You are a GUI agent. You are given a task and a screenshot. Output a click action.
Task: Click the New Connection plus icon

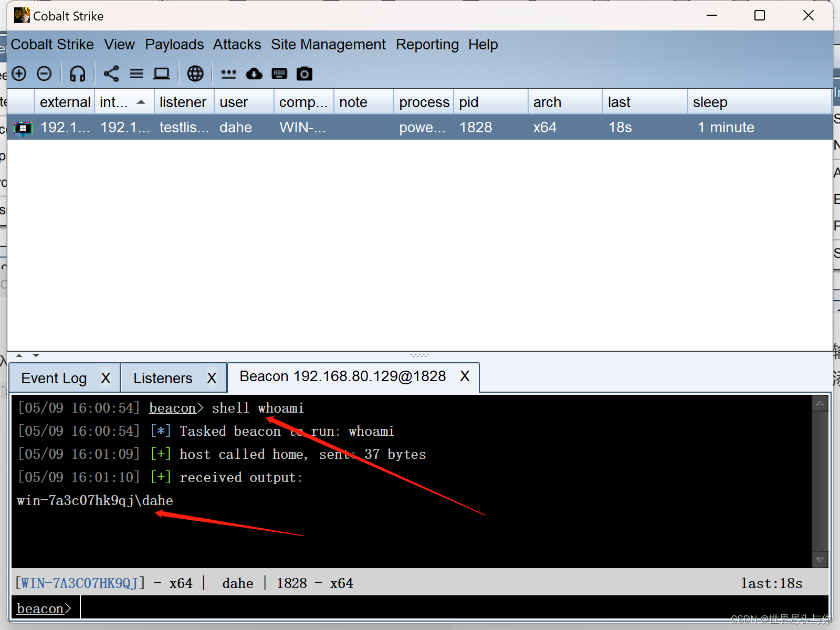[19, 73]
